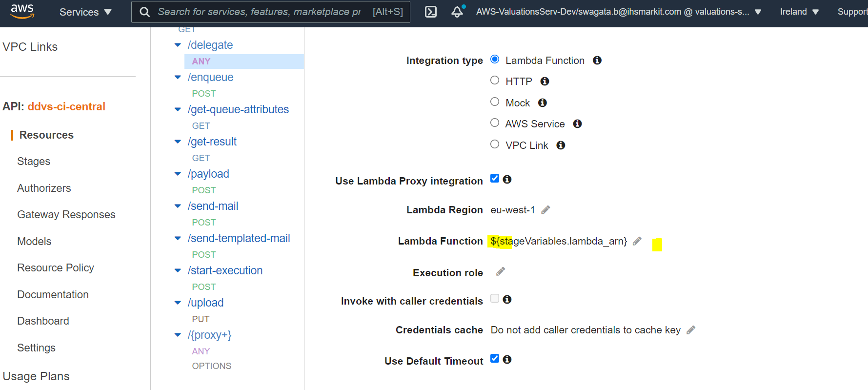Viewport: 868px width, 390px height.
Task: Toggle Invoke with caller credentials checkbox
Action: (495, 298)
